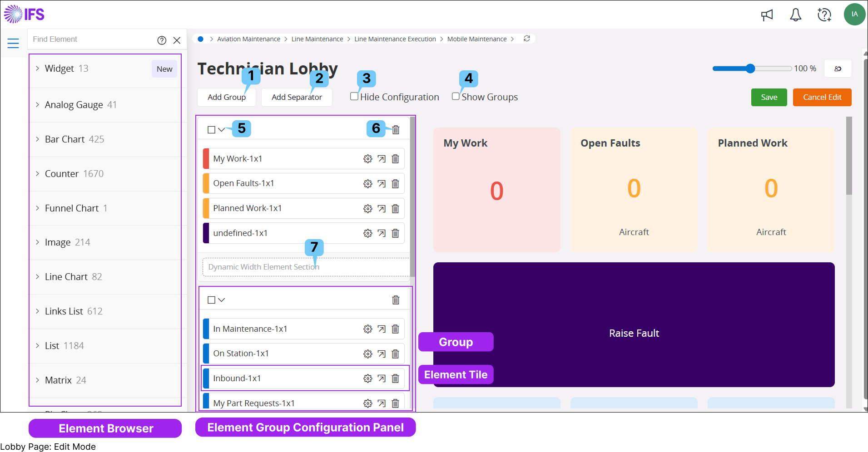Image resolution: width=868 pixels, height=452 pixels.
Task: Expand the Funnel Chart category
Action: tap(37, 208)
